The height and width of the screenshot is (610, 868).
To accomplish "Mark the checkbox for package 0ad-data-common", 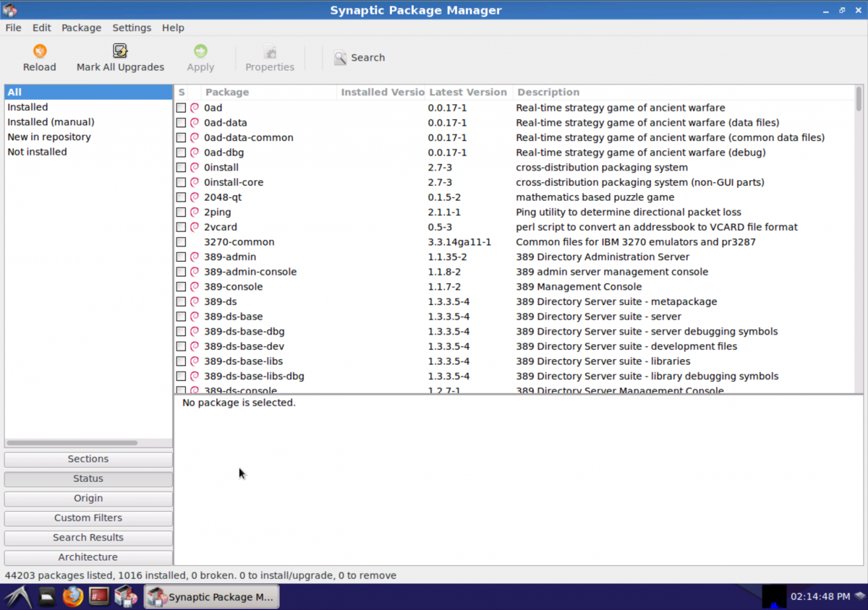I will pyautogui.click(x=181, y=138).
